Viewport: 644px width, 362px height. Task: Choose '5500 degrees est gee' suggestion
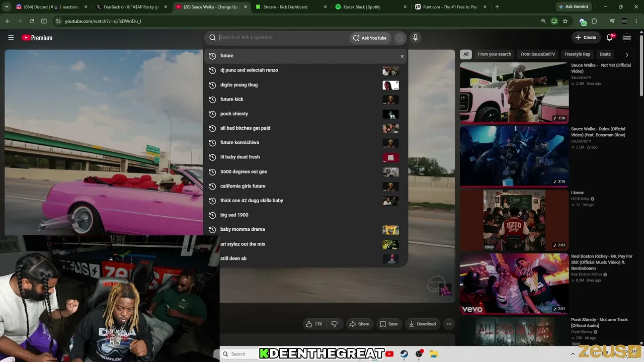pos(305,171)
